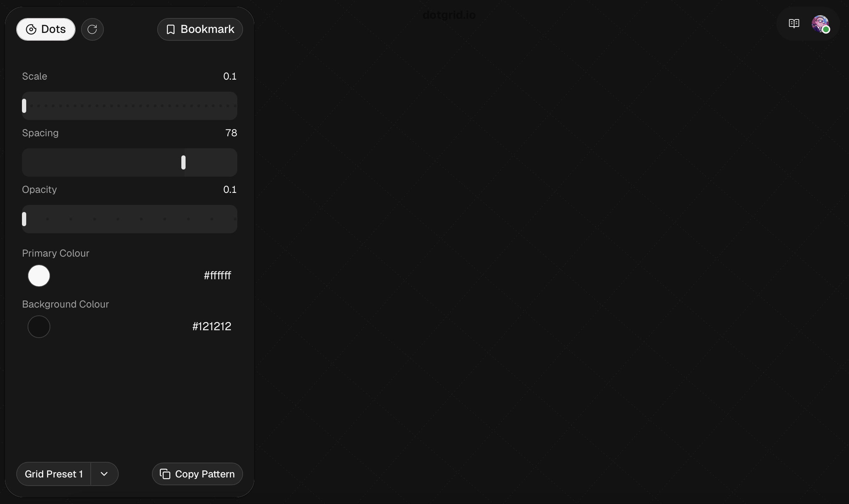Bookmark the current pattern
This screenshot has height=504, width=849.
200,29
